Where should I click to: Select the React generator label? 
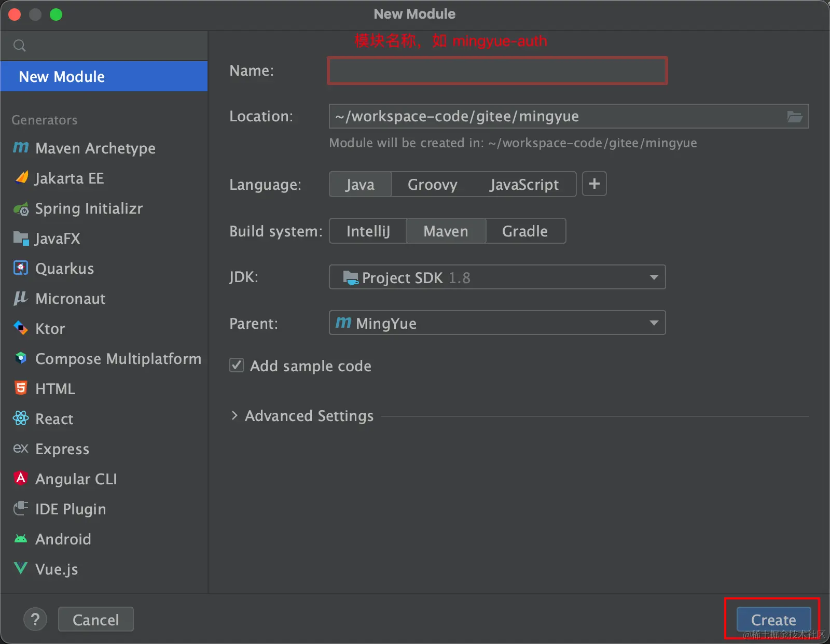point(54,418)
